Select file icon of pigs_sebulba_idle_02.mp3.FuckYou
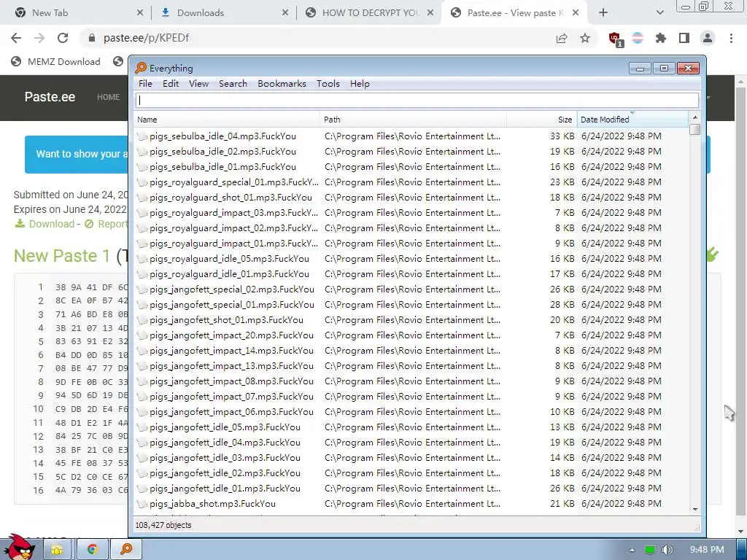 tap(142, 152)
